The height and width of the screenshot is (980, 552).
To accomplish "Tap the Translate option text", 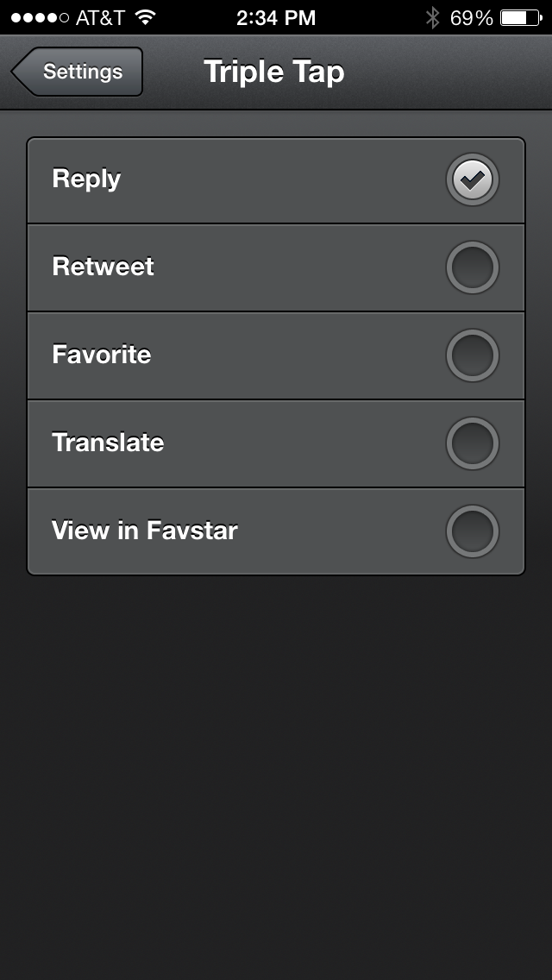I will point(108,443).
